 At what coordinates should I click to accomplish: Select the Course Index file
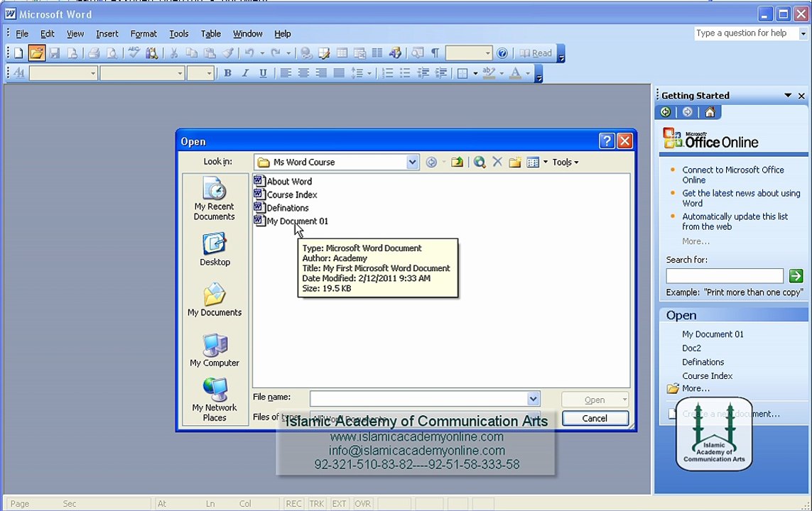286,194
